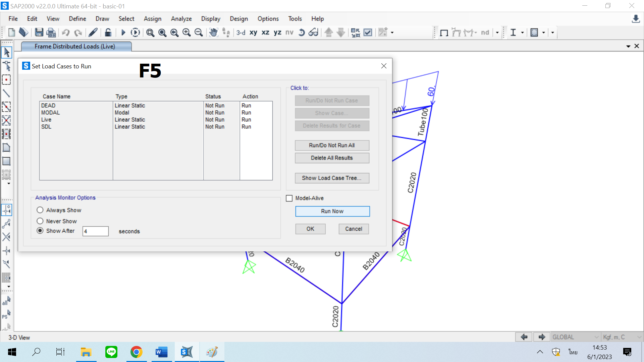Open the GLOBAL coordinate system dropdown
The width and height of the screenshot is (644, 362).
(576, 337)
